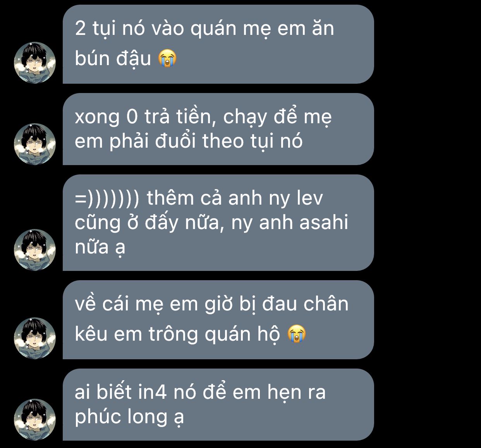Click the words 'đau chân' in fourth message

click(x=305, y=303)
